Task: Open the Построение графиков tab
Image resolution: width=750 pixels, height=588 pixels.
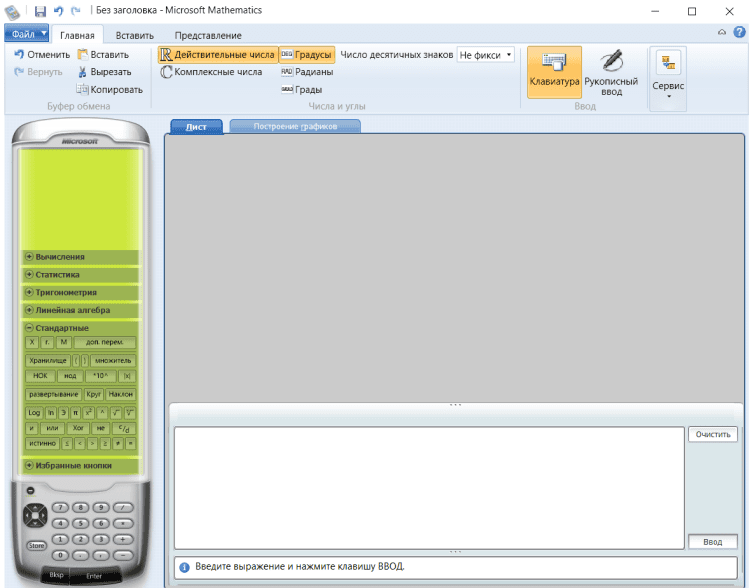Action: 295,126
